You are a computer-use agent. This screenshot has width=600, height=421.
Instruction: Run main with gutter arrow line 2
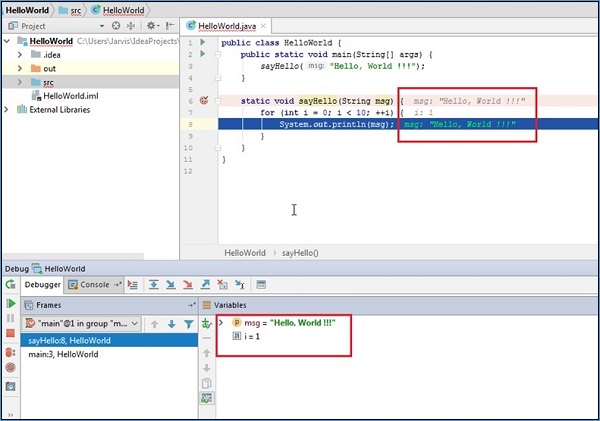203,54
